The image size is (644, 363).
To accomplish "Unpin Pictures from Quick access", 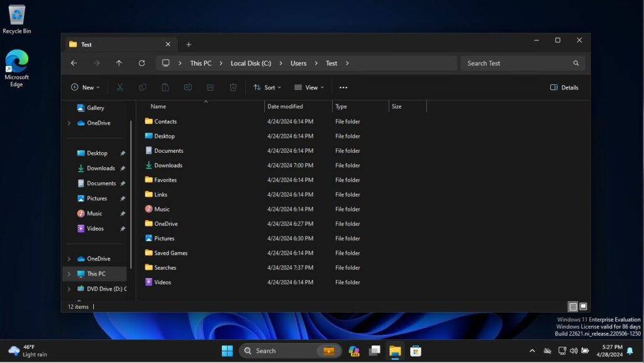I will coord(123,198).
